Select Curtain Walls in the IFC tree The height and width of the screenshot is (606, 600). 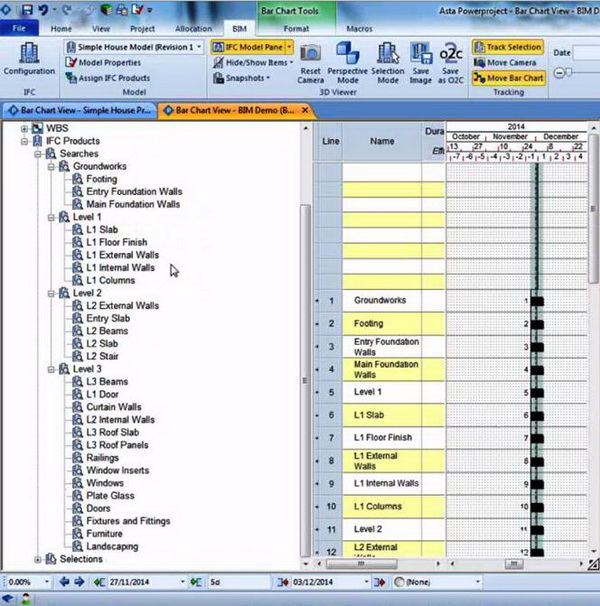(x=114, y=407)
